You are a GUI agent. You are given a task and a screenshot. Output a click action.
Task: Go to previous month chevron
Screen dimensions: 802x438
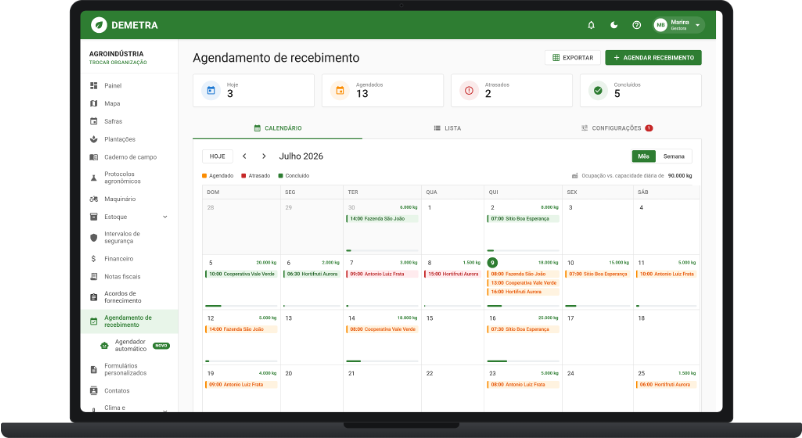tap(244, 157)
